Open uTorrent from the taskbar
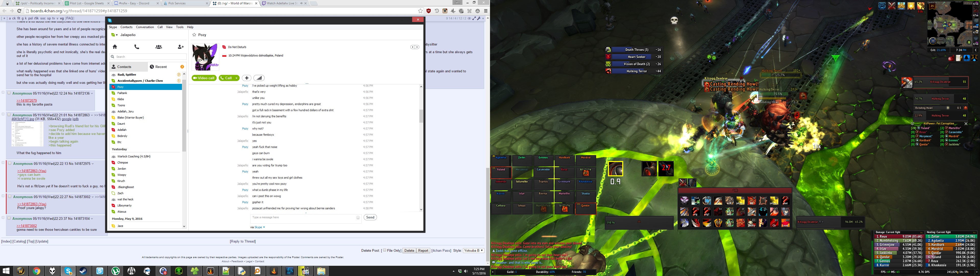Image resolution: width=980 pixels, height=276 pixels. 116,271
